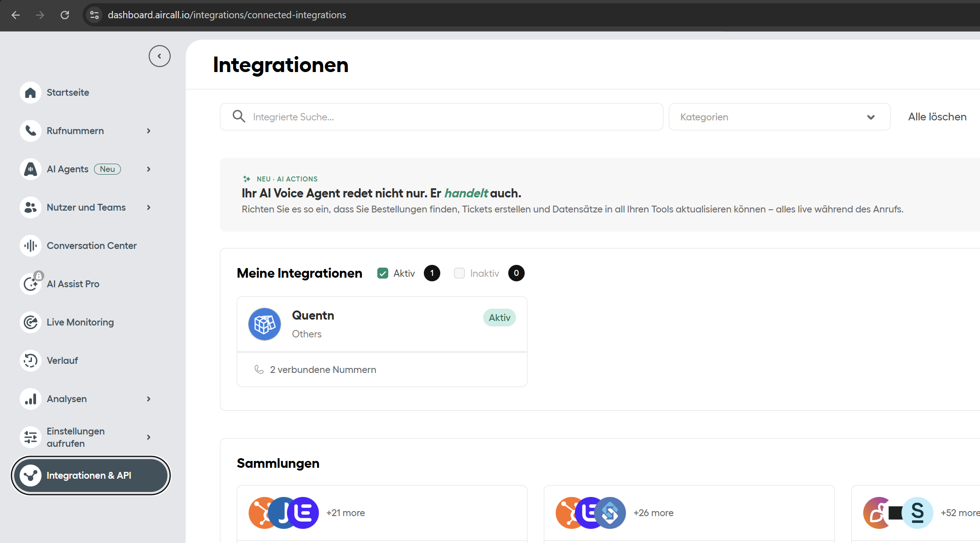980x543 pixels.
Task: Click the locked AI Assist Pro icon
Action: pos(31,284)
